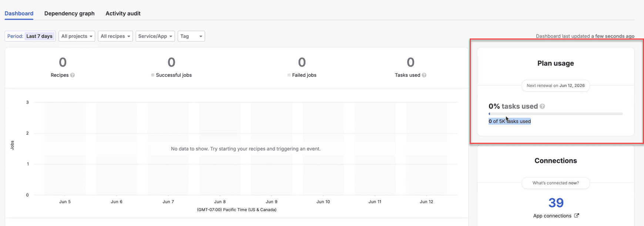Click the Jun 12 axis label
Screen dimensions: 644x226
(426, 202)
